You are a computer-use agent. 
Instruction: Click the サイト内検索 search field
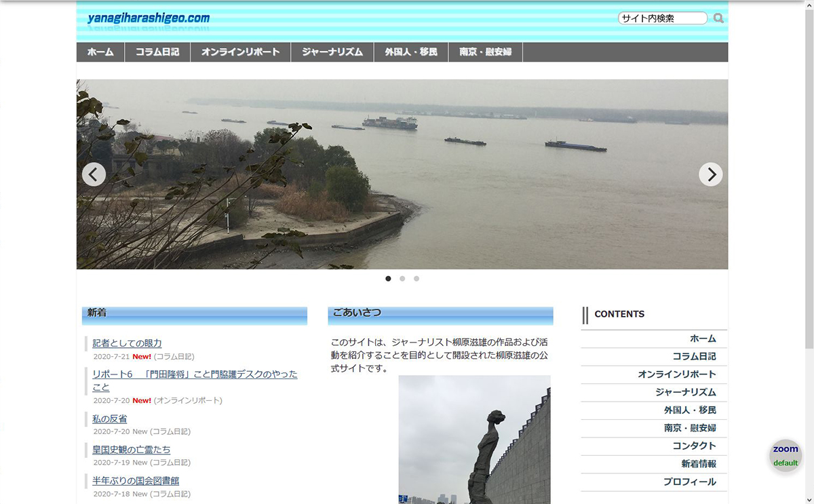[662, 18]
